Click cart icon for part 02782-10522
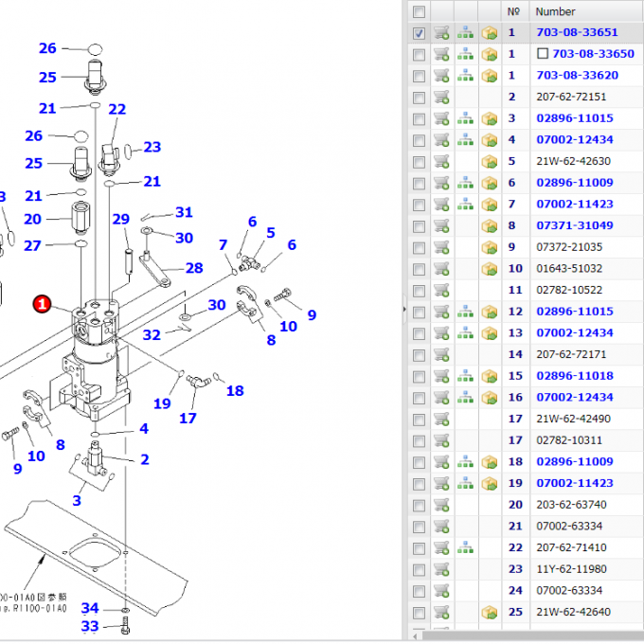 tap(441, 290)
